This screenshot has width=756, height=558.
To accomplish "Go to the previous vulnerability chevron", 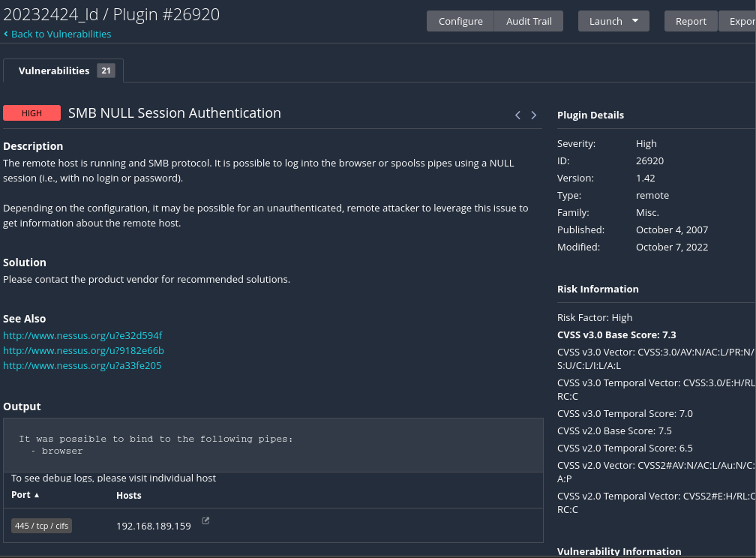I will [517, 115].
